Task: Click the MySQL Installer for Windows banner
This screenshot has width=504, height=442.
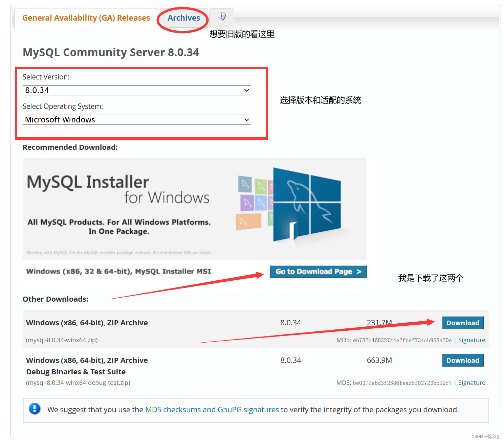Action: click(195, 209)
